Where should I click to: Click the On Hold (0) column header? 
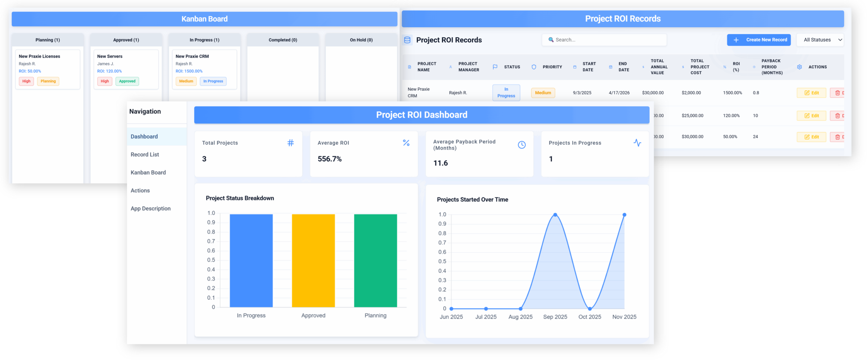coord(361,40)
